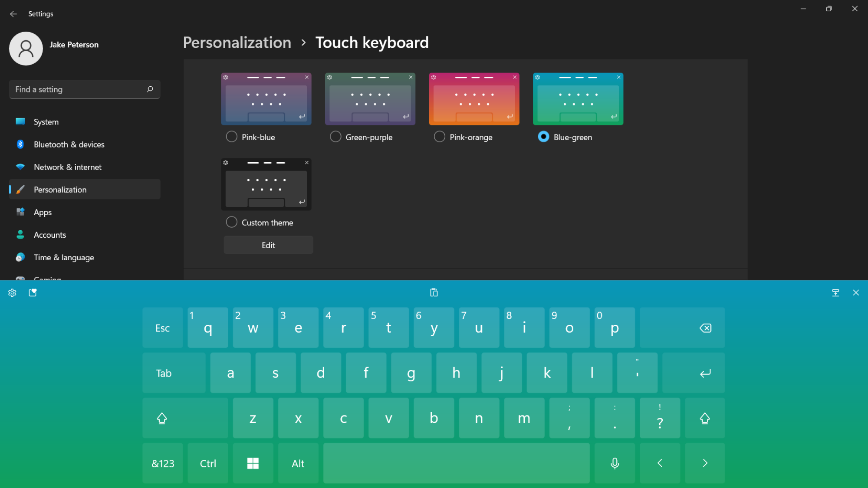Tap the space bar
This screenshot has width=868, height=488.
(x=457, y=463)
